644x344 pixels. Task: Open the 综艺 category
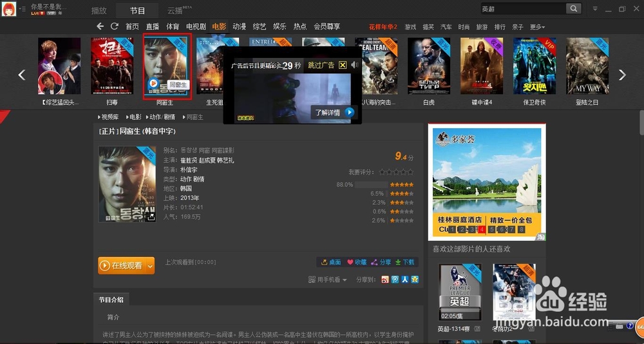pos(260,26)
